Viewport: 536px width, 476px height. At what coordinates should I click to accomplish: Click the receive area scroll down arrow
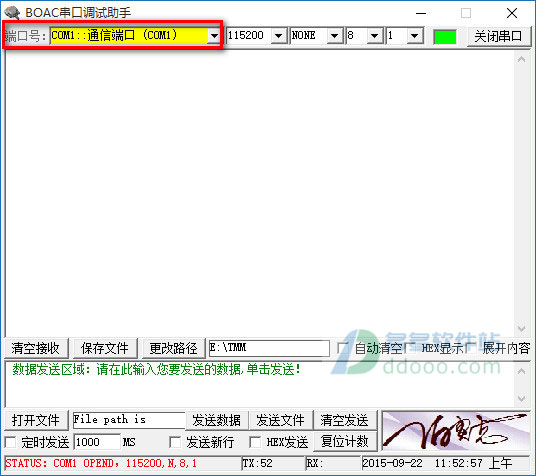pyautogui.click(x=521, y=329)
